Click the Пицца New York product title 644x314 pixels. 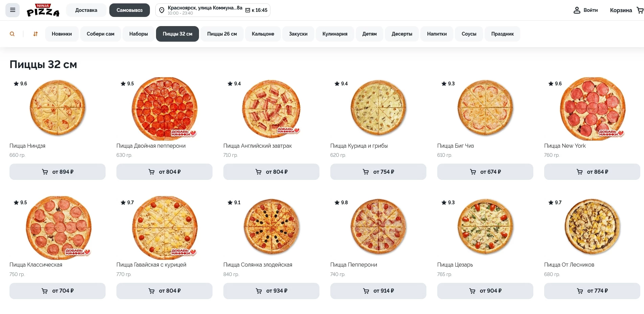[x=564, y=146]
